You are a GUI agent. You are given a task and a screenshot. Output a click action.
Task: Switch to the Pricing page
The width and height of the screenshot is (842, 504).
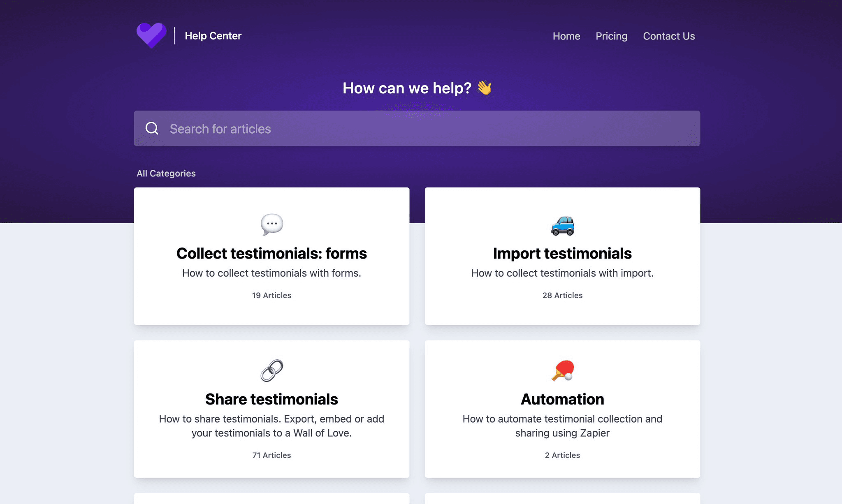point(611,36)
